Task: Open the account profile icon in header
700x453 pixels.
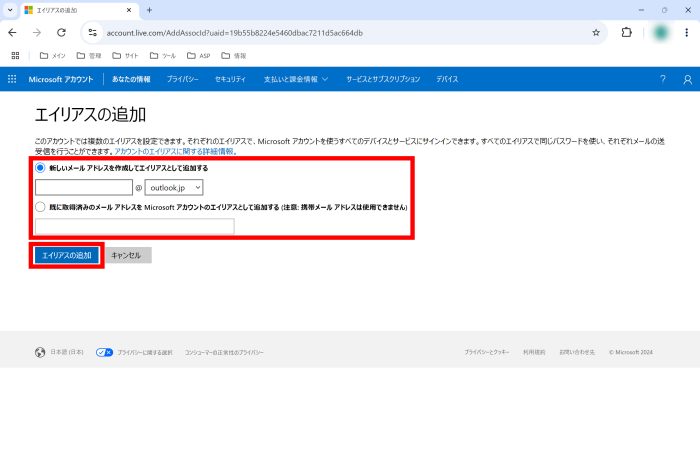Action: [686, 78]
